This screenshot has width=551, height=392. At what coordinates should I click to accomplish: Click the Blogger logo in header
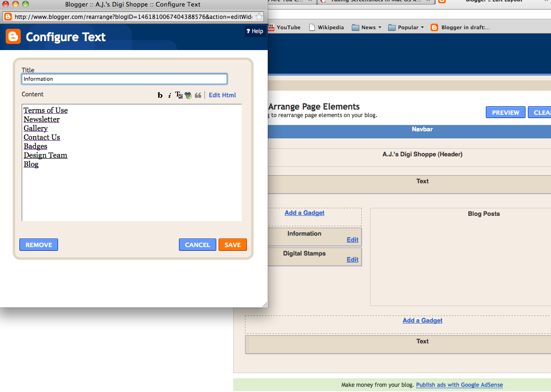pyautogui.click(x=13, y=37)
